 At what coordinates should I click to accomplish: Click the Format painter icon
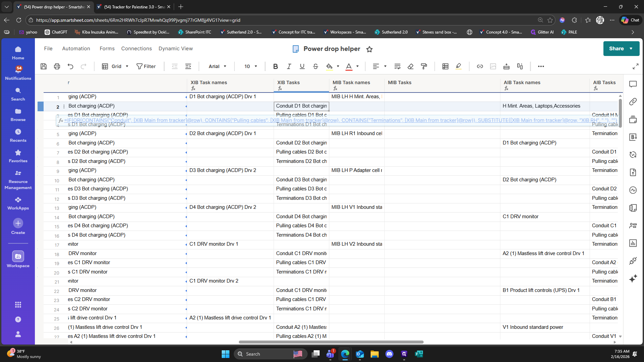coord(424,66)
